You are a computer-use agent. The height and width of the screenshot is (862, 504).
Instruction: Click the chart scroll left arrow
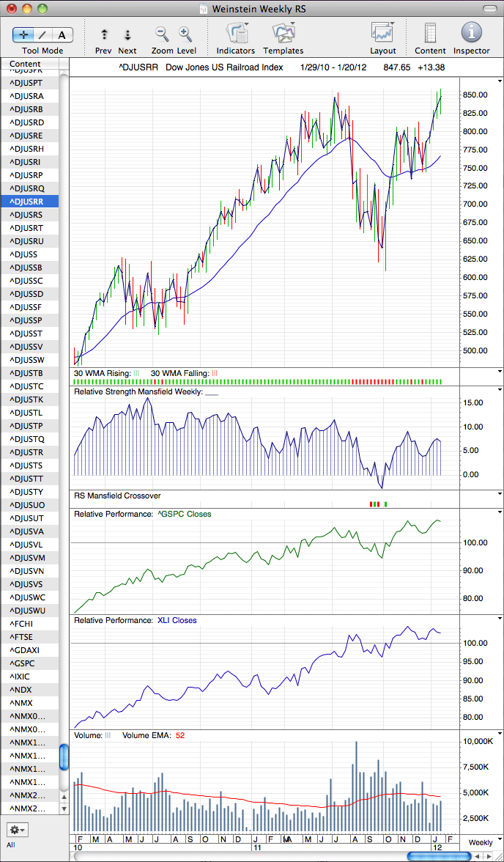(x=478, y=856)
